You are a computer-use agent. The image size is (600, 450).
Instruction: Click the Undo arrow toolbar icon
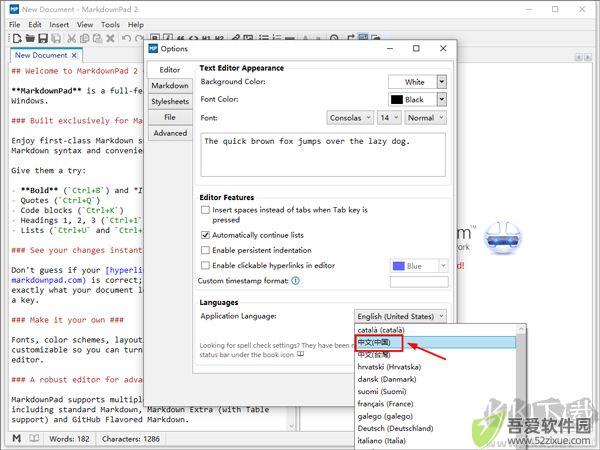[x=126, y=38]
